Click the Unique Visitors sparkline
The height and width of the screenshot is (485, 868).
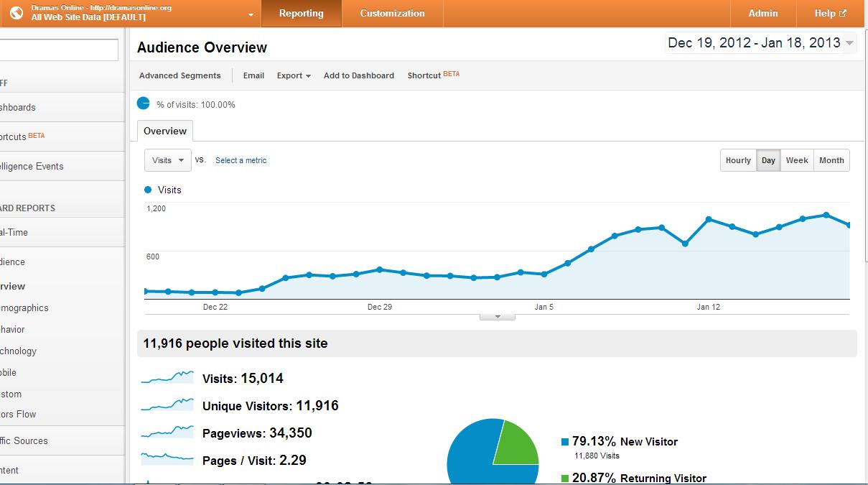click(167, 405)
